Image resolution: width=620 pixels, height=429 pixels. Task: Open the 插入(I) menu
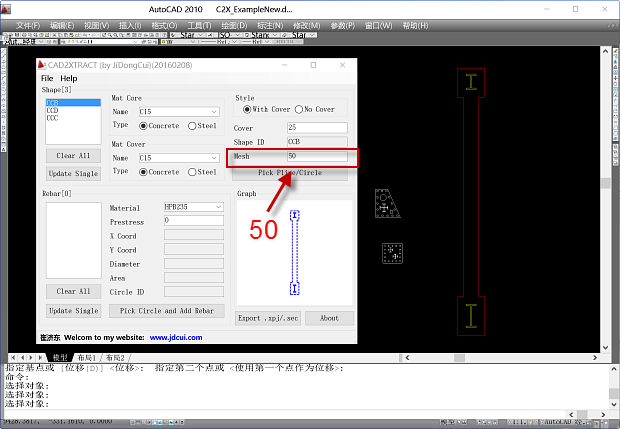pos(130,26)
